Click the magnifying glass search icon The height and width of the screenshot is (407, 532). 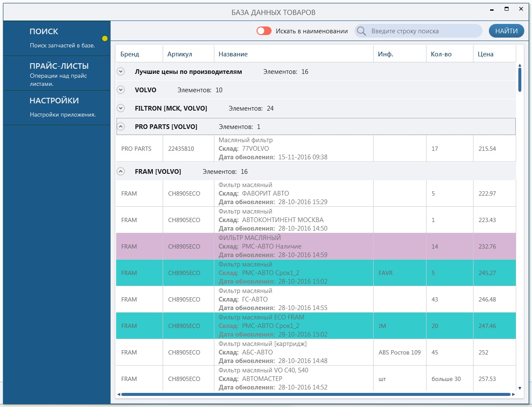coord(362,31)
